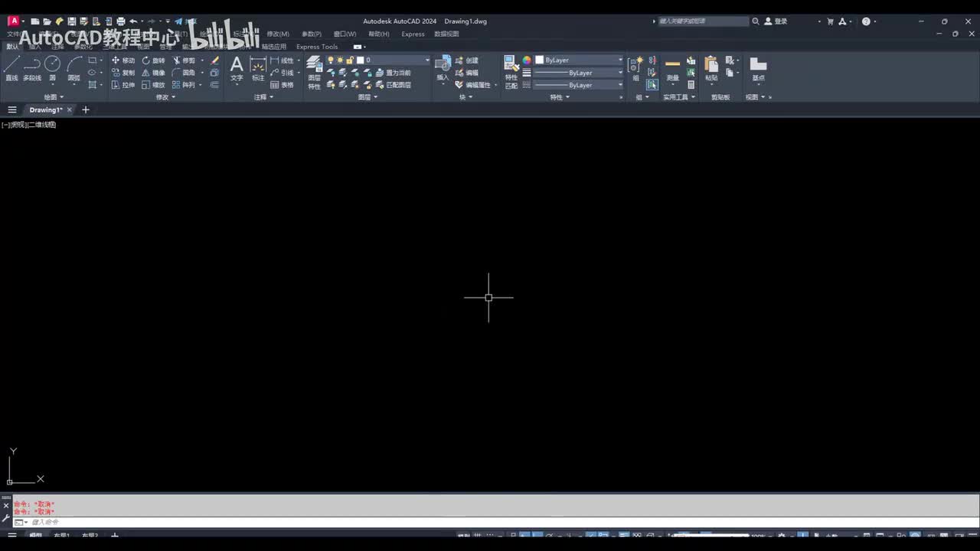Viewport: 980px width, 551px height.
Task: Toggle layer freeze sun icon in layer dropdown
Action: [x=341, y=60]
